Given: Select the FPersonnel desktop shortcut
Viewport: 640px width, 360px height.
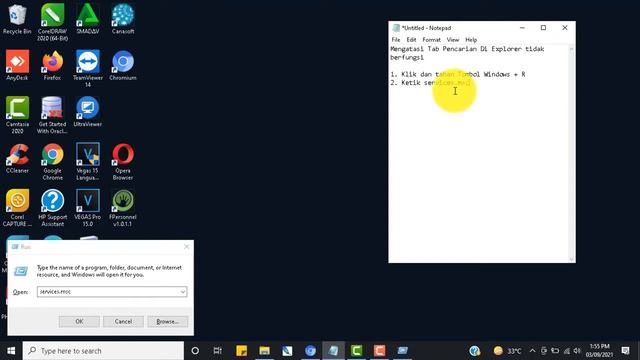Looking at the screenshot, I should click(x=123, y=208).
